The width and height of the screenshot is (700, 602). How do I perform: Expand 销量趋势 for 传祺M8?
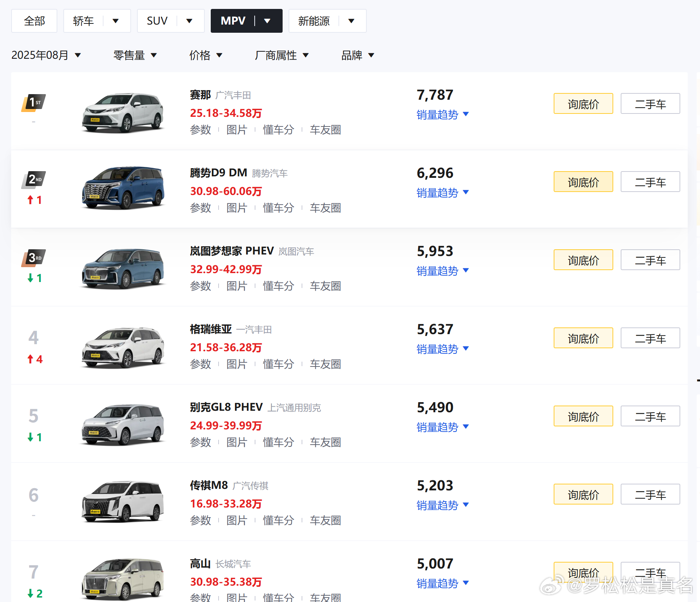442,505
